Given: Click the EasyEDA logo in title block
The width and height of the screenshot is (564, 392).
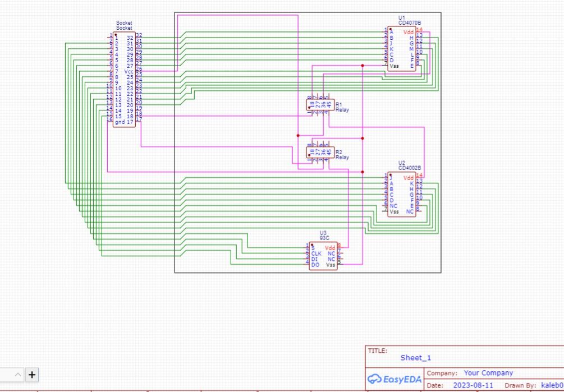Looking at the screenshot, I should [x=394, y=379].
